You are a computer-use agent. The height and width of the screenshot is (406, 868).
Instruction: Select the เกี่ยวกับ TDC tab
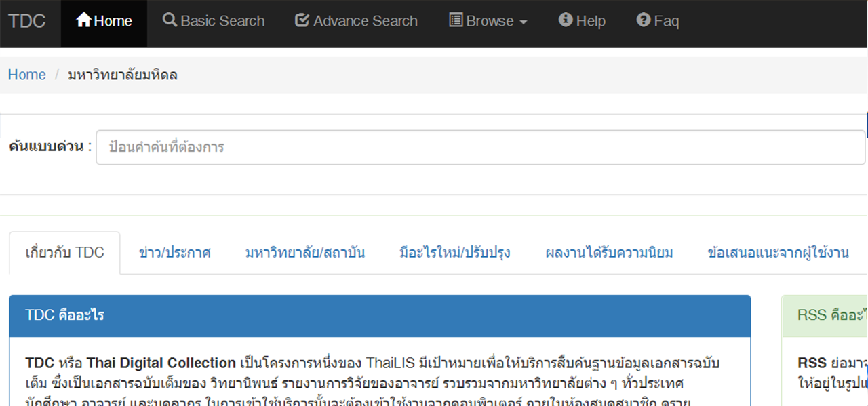point(64,253)
